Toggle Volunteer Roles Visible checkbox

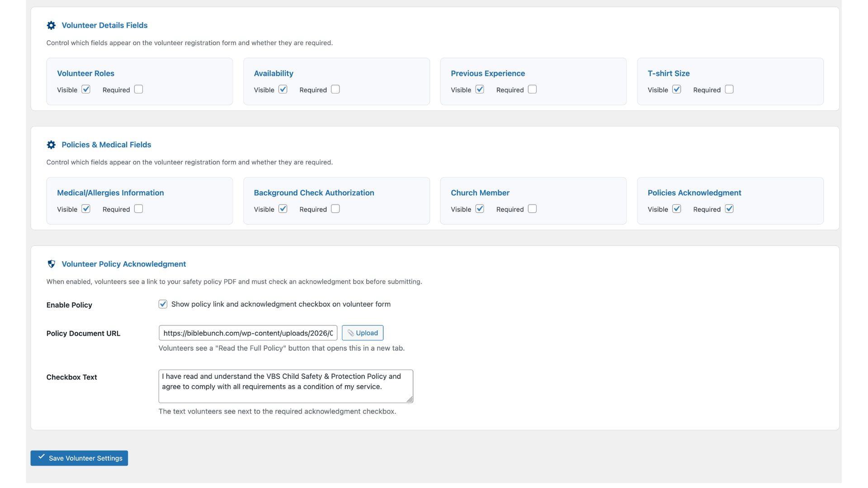(x=86, y=89)
